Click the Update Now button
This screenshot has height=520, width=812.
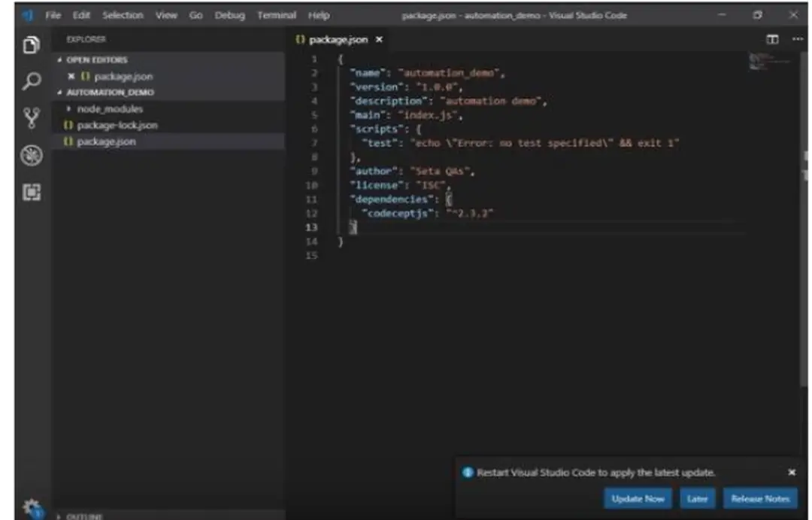[x=638, y=498]
